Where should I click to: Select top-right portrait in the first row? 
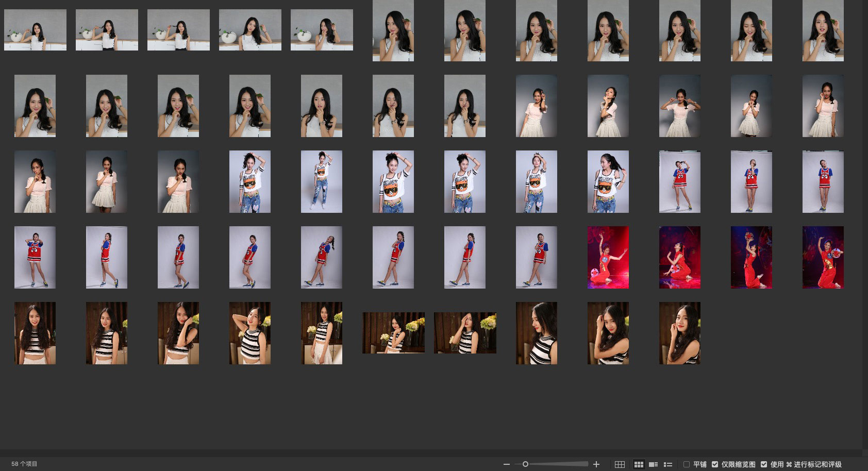pyautogui.click(x=823, y=31)
